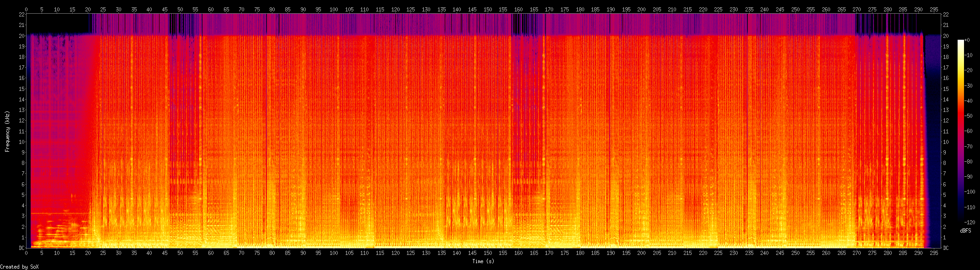Click "DC" on the left frequency axis
The height and width of the screenshot is (270, 980).
(x=21, y=248)
